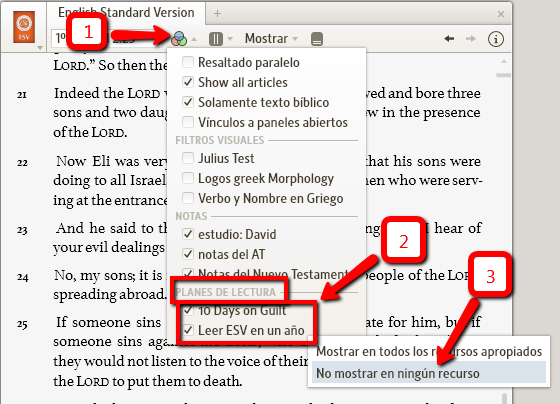Enable Vínculos a paneles abiertos
The width and height of the screenshot is (560, 404).
188,122
